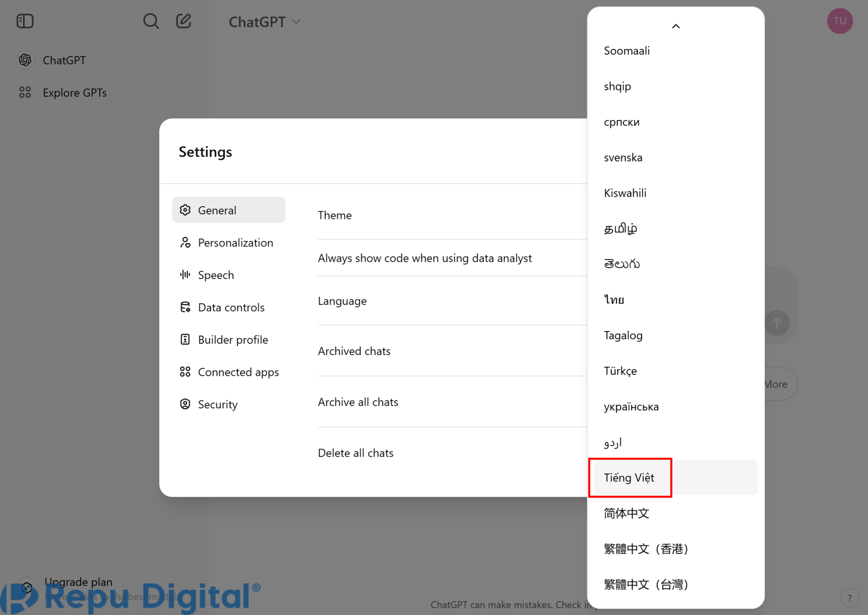The height and width of the screenshot is (615, 868).
Task: Click the Delete all chats label
Action: [355, 453]
